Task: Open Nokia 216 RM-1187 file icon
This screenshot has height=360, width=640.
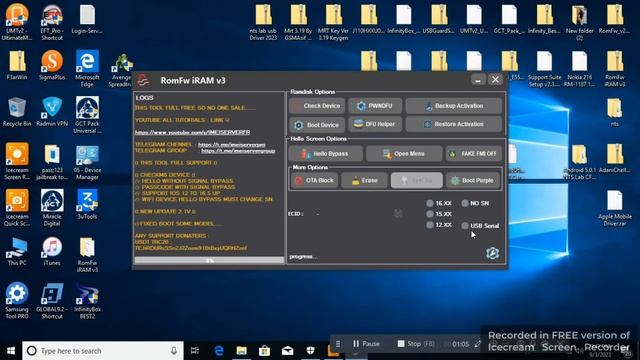Action: click(579, 69)
